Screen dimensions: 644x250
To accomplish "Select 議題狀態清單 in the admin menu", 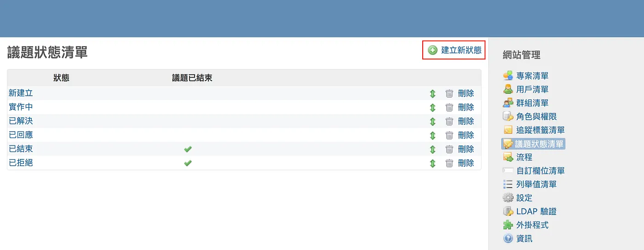I will pyautogui.click(x=540, y=144).
